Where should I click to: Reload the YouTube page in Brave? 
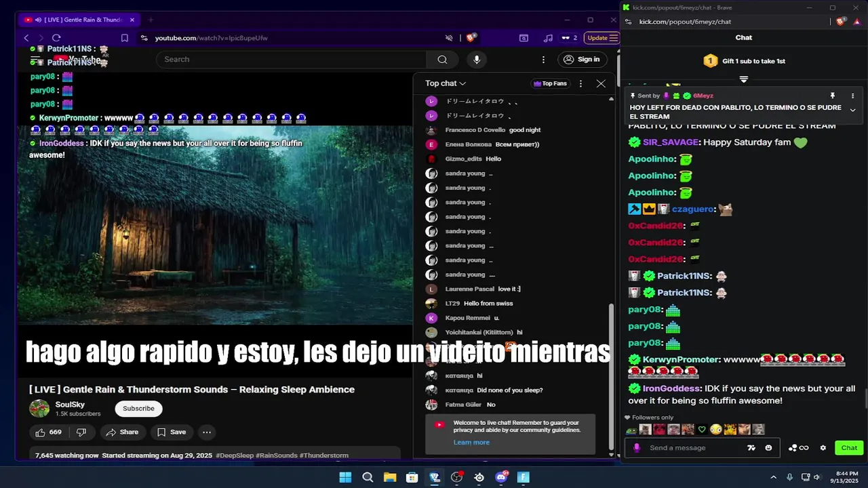[56, 38]
